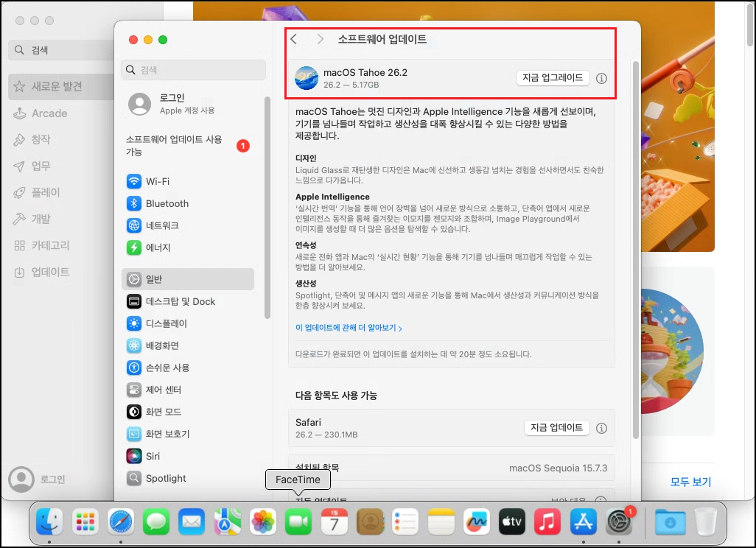Click info icon next to macOS Tahoe upgrade
The image size is (756, 548).
coord(601,78)
